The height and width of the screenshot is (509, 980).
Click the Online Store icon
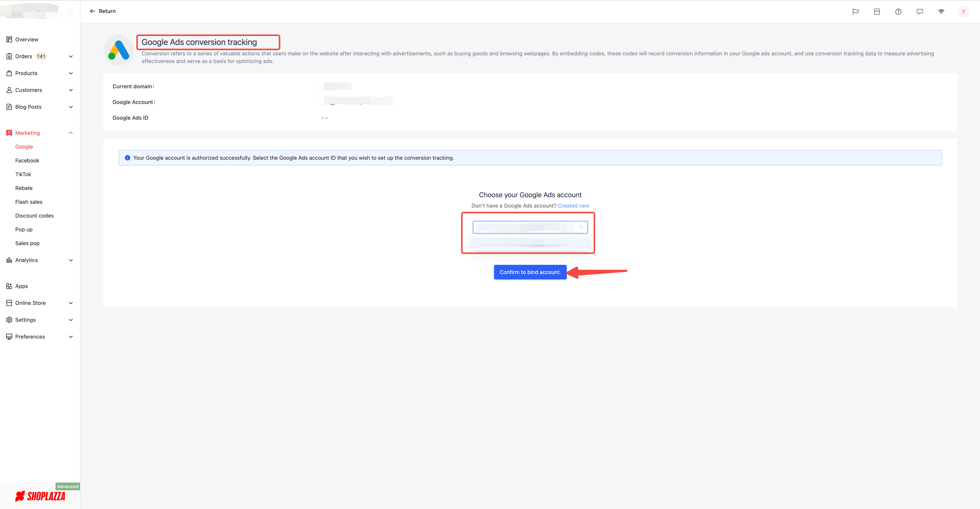[9, 303]
